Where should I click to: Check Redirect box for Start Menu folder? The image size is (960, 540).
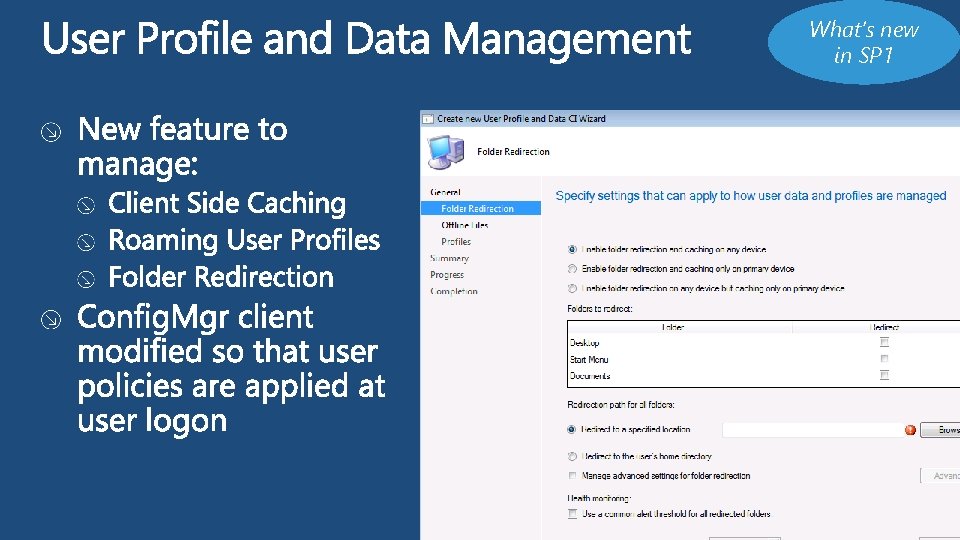pos(884,359)
